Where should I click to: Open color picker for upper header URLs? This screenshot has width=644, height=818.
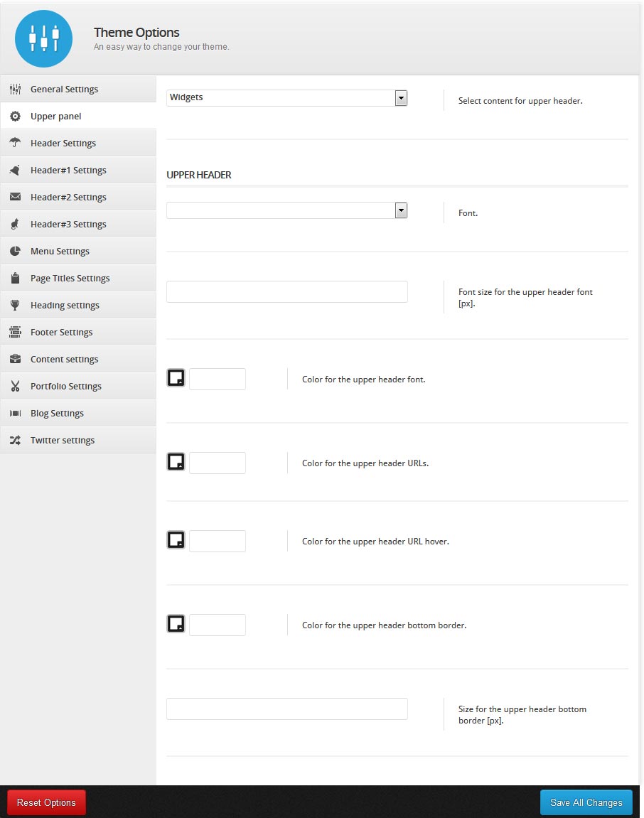coord(176,462)
